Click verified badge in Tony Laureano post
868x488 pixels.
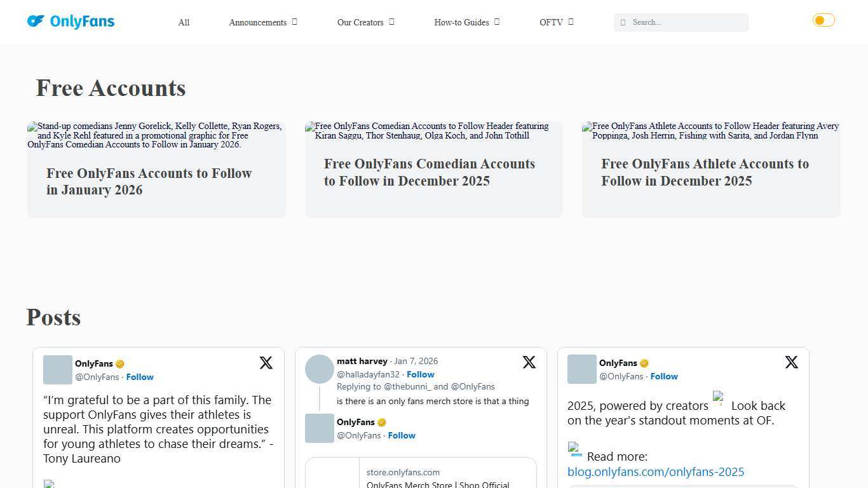pos(120,364)
